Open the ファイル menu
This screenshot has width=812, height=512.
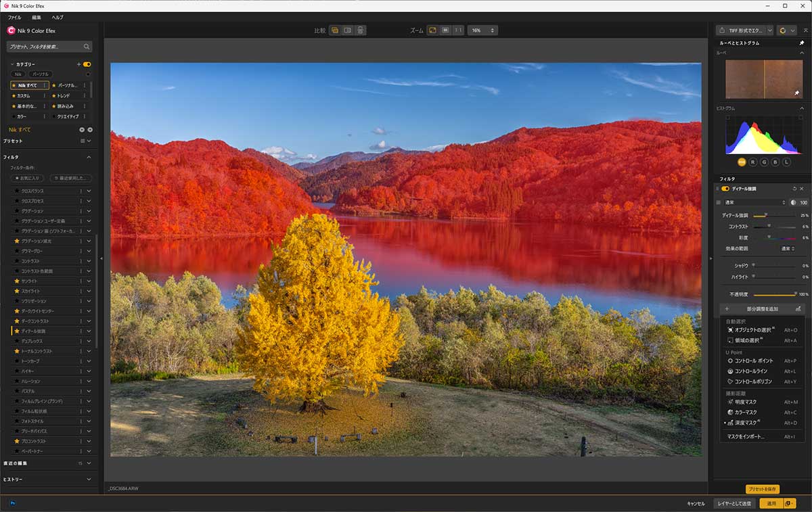(14, 17)
